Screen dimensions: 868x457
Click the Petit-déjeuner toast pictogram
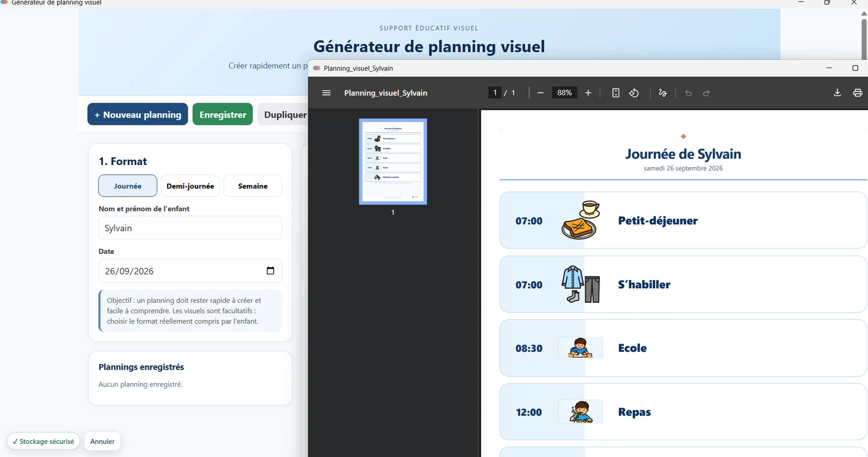point(580,220)
